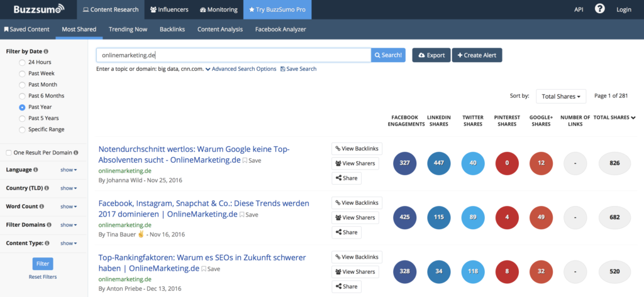
Task: Click Try BuzzSumo Pro tab
Action: coord(277,9)
